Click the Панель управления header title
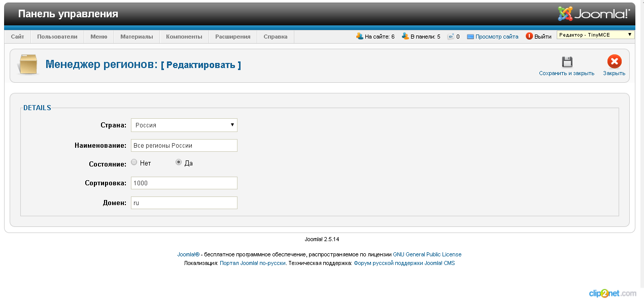The height and width of the screenshot is (299, 644). pos(68,14)
